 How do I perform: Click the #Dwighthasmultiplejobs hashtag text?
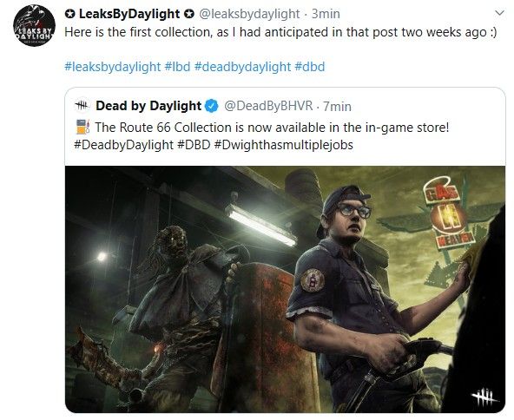[x=283, y=144]
